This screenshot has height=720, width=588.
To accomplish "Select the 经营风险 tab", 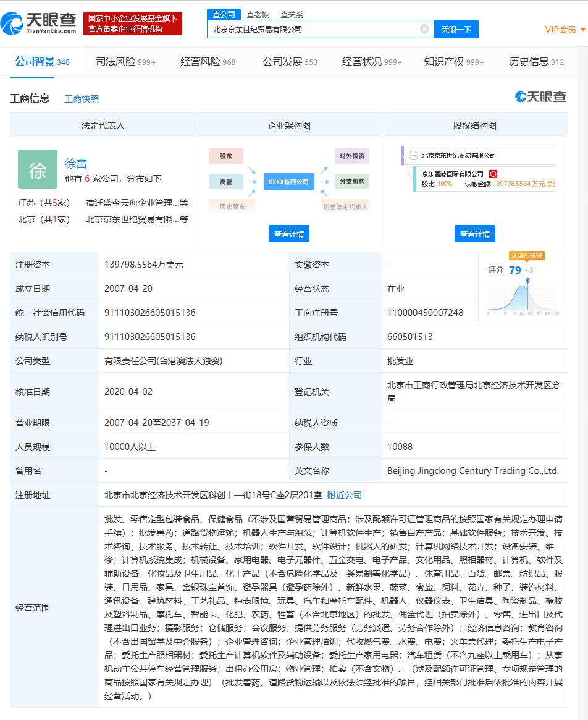I will tap(208, 62).
